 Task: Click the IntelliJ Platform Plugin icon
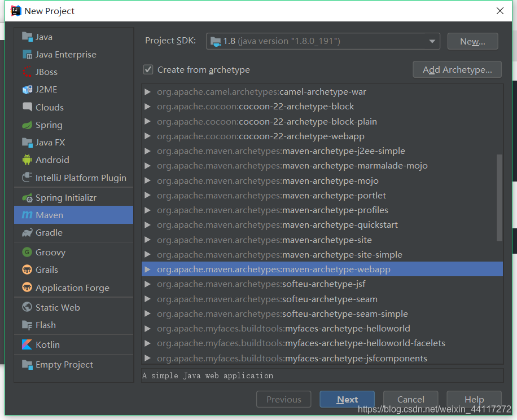coord(27,178)
